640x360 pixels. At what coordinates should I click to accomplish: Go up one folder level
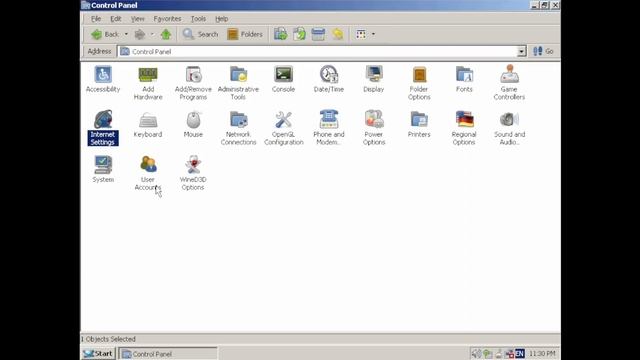coord(166,34)
